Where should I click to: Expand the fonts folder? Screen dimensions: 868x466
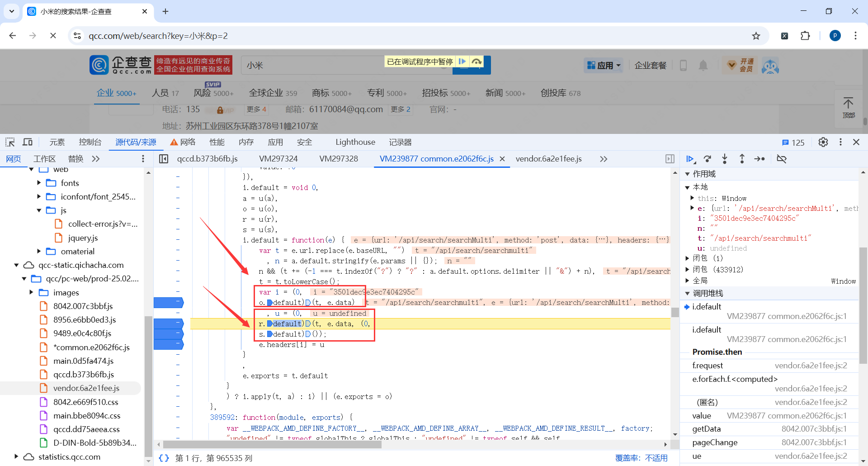(x=39, y=183)
